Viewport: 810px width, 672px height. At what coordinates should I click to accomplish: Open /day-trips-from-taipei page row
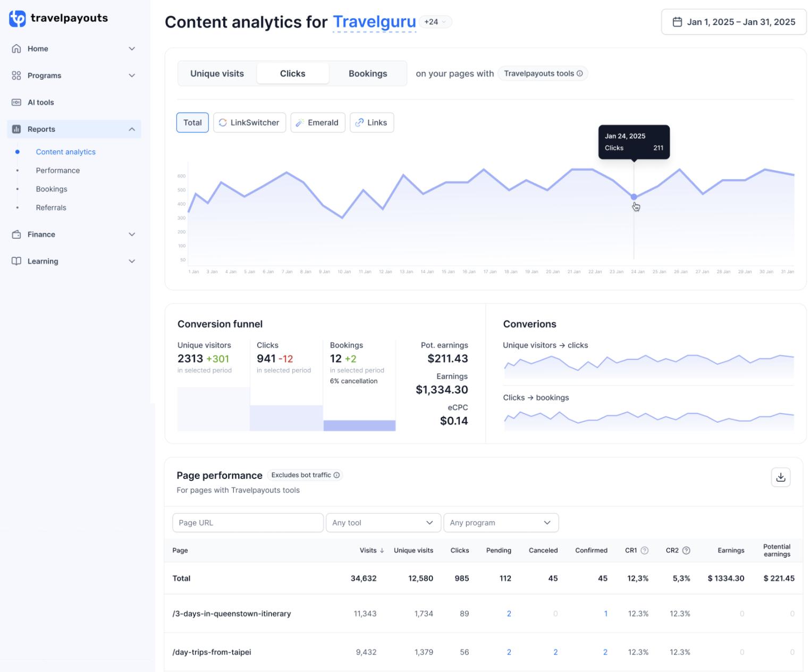click(x=483, y=652)
